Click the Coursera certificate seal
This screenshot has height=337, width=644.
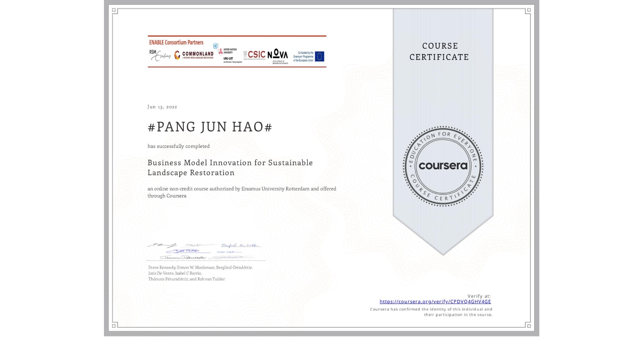tap(443, 166)
